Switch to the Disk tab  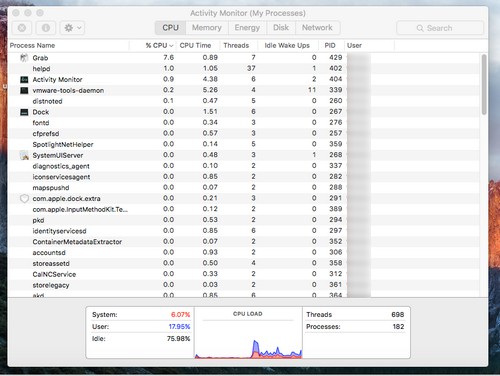point(281,28)
